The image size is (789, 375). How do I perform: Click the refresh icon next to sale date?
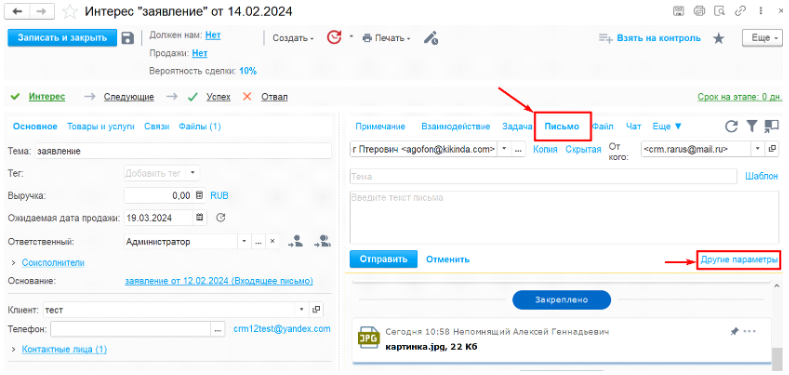220,218
